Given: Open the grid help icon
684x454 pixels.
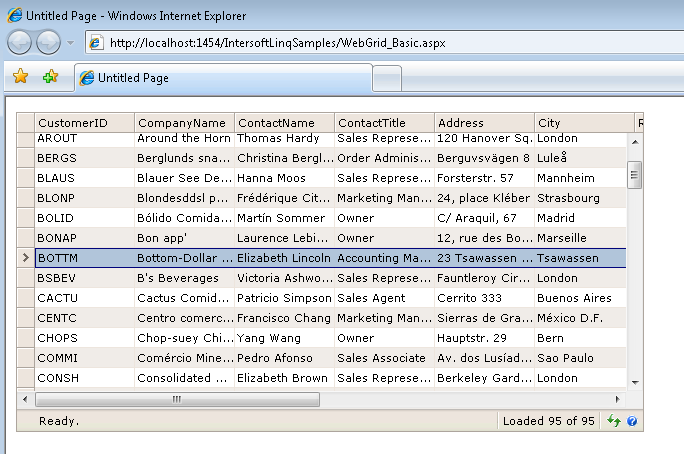Looking at the screenshot, I should point(632,422).
